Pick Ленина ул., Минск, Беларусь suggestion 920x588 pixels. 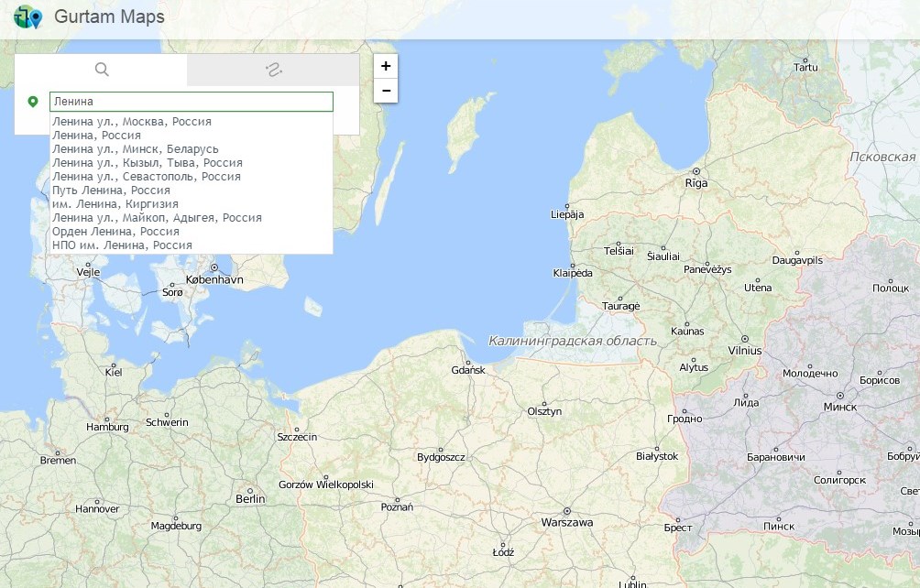(x=136, y=149)
